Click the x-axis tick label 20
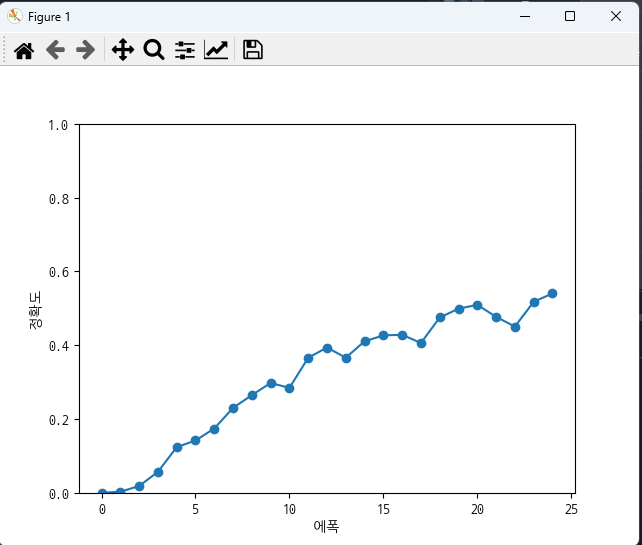 [x=477, y=509]
